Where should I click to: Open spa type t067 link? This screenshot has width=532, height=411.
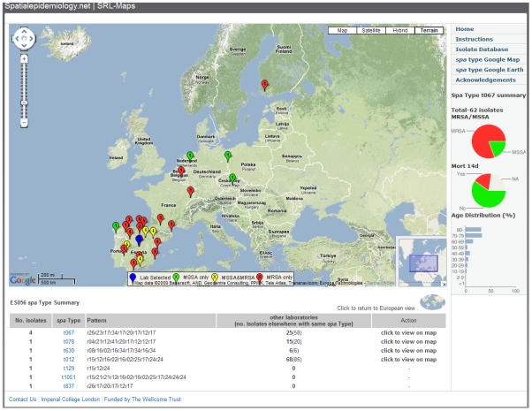click(69, 332)
